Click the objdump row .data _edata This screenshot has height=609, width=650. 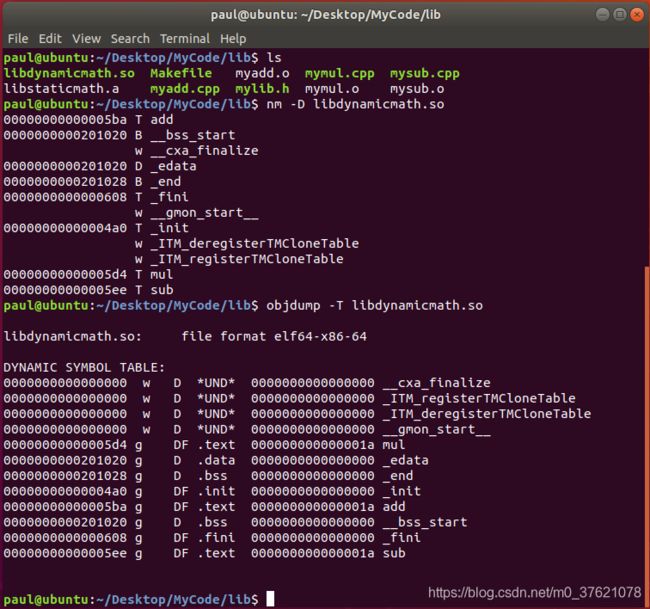click(x=216, y=460)
